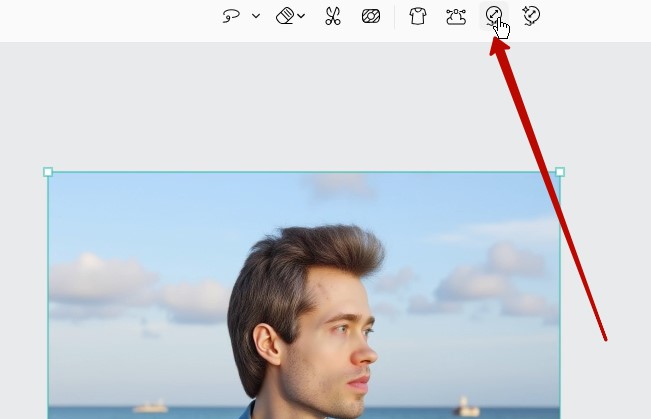Click the boat on the right horizon

coord(466,407)
